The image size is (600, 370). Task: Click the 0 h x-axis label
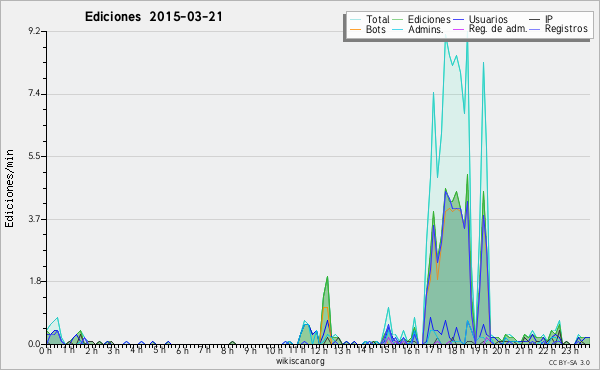tap(46, 351)
